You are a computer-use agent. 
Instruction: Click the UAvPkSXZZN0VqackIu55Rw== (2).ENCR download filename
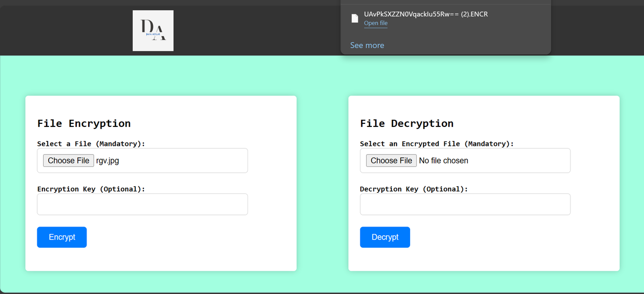pos(426,14)
